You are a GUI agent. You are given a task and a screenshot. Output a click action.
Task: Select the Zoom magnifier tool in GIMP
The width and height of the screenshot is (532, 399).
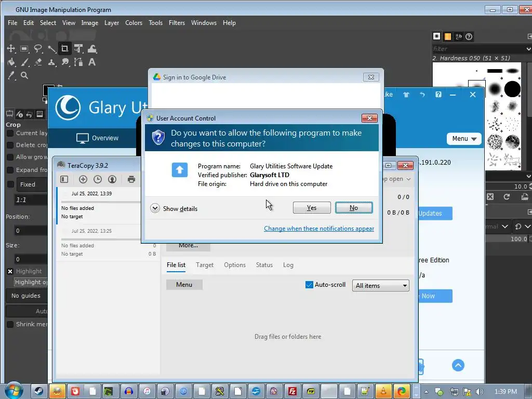(24, 75)
